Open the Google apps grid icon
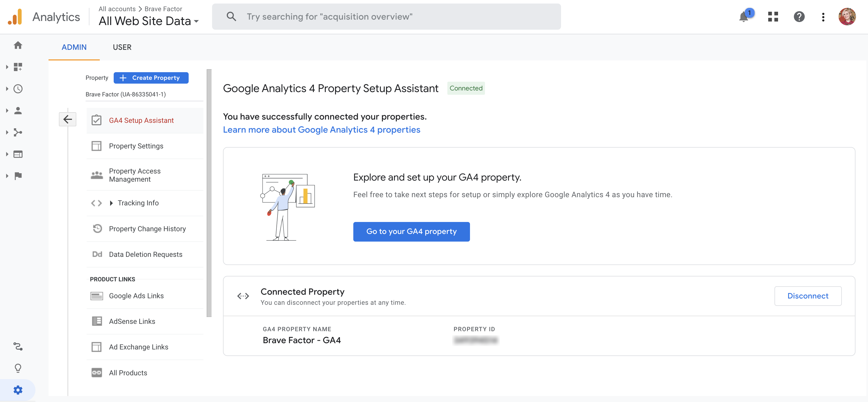This screenshot has height=402, width=868. point(773,17)
